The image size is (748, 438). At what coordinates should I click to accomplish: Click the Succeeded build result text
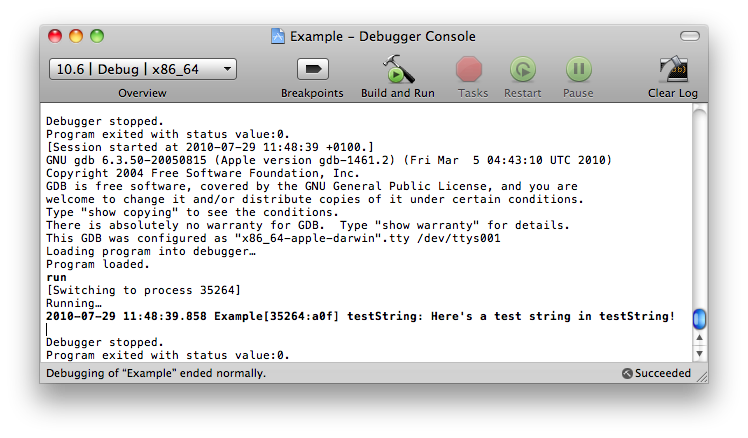(663, 373)
